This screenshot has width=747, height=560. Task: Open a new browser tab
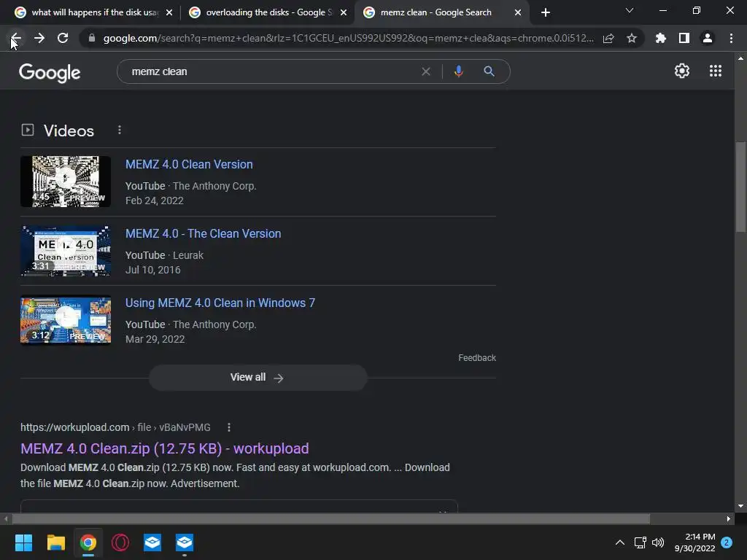click(x=546, y=12)
